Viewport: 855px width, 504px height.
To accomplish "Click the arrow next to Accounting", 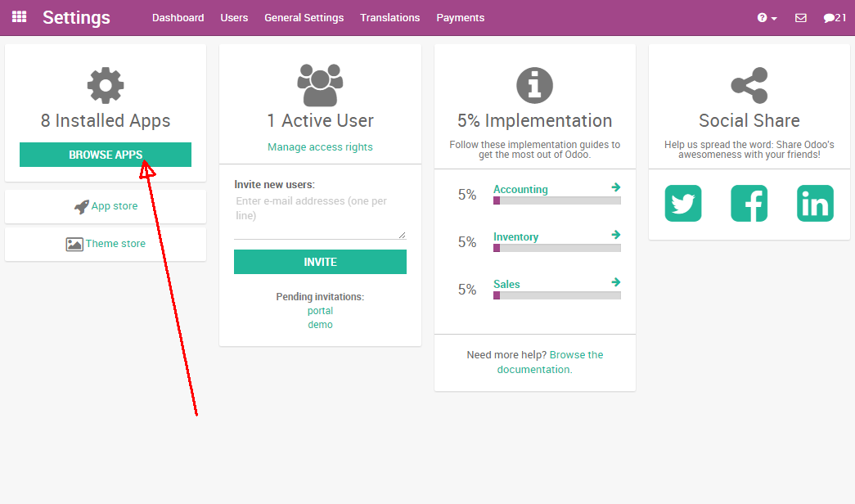I will [615, 187].
